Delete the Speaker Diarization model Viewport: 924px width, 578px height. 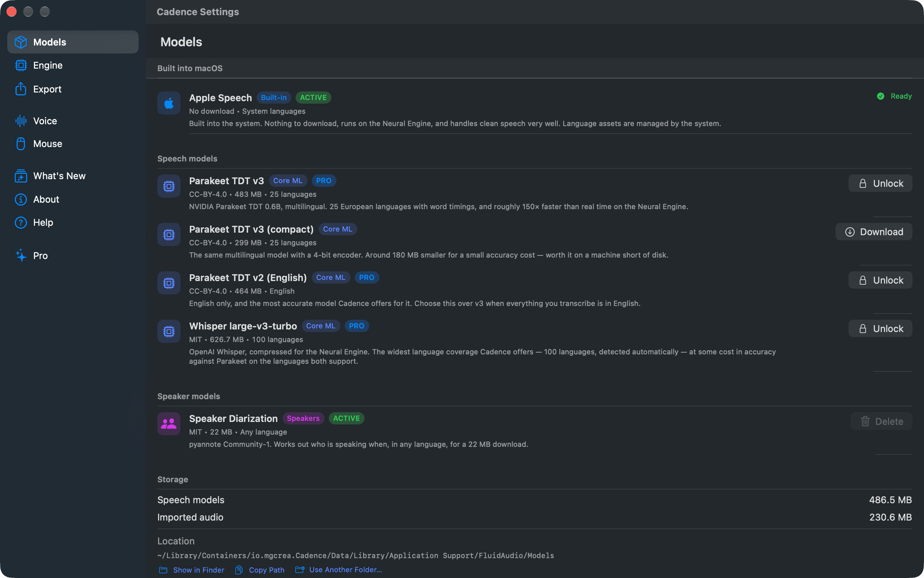coord(881,421)
